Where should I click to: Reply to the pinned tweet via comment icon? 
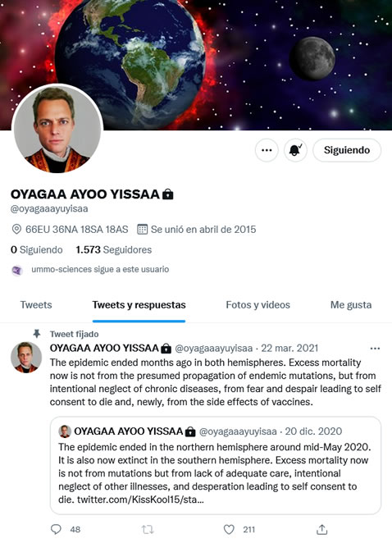point(56,529)
